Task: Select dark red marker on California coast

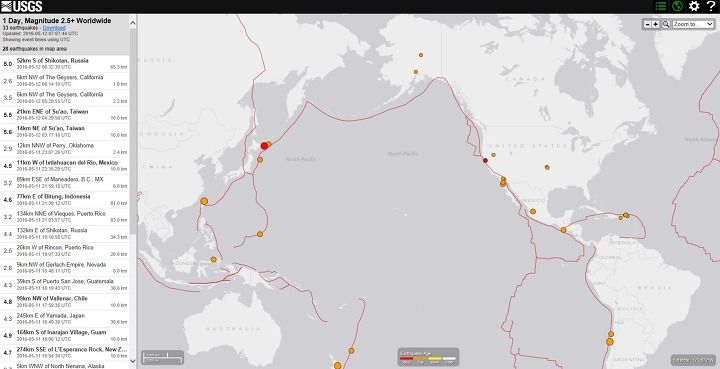Action: (x=485, y=161)
